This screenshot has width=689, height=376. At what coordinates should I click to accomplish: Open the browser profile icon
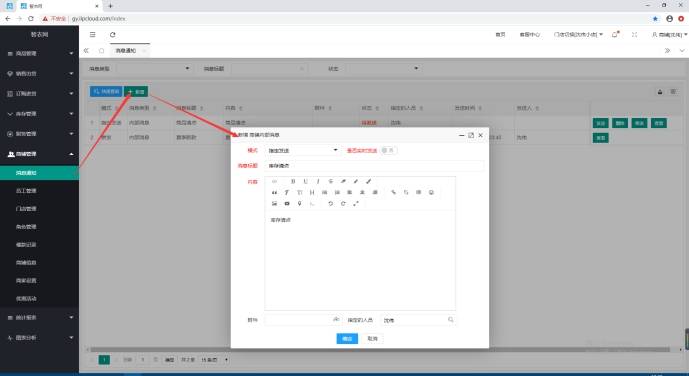(669, 18)
